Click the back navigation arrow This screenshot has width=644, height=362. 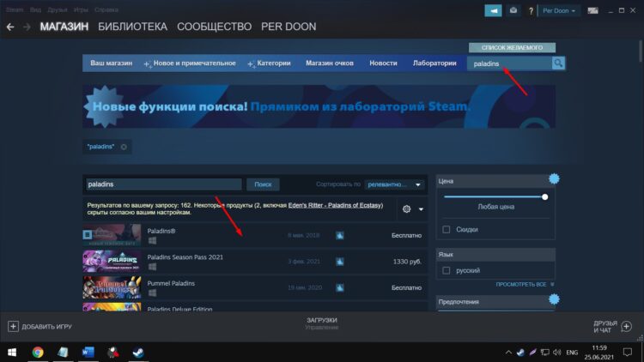[x=10, y=27]
